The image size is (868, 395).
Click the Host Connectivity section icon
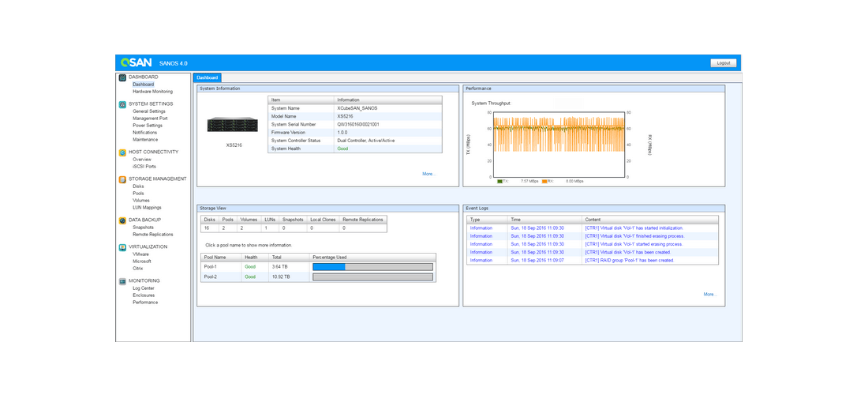tap(122, 152)
